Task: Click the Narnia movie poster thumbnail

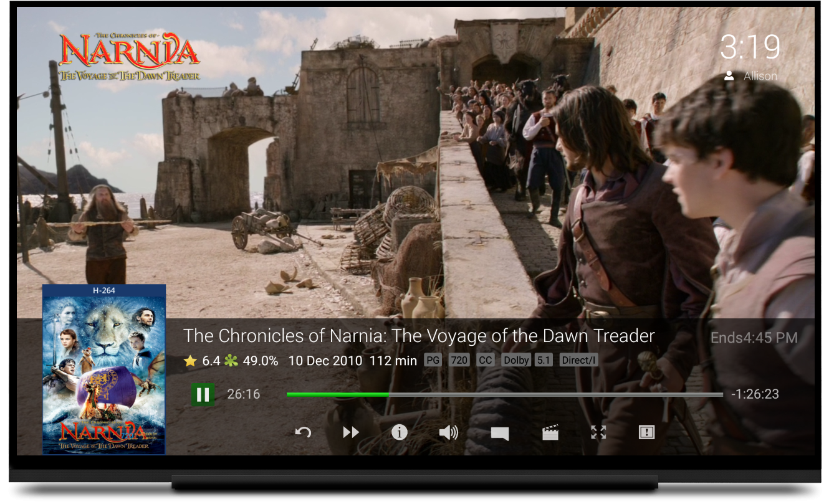Action: pos(104,370)
